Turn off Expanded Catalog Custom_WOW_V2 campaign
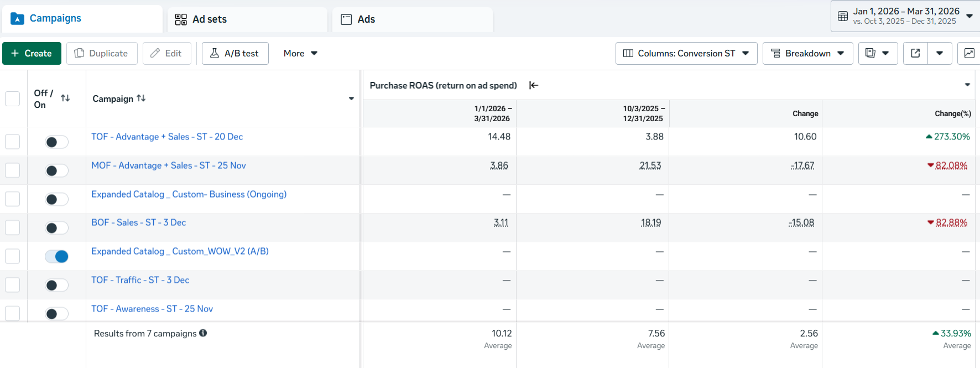 56,256
